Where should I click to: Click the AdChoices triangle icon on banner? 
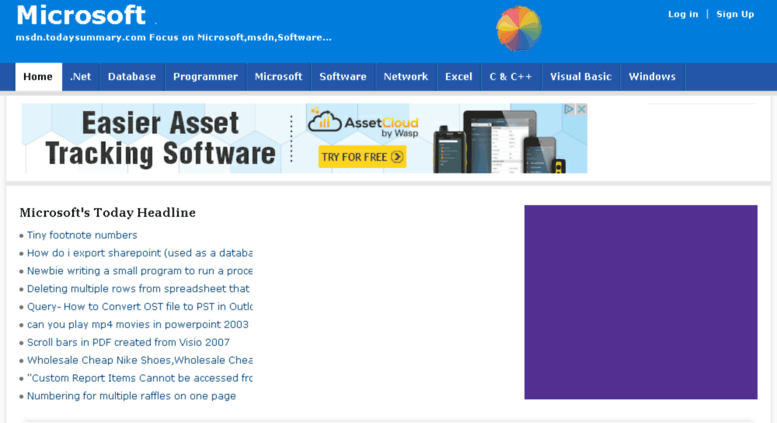tap(569, 109)
